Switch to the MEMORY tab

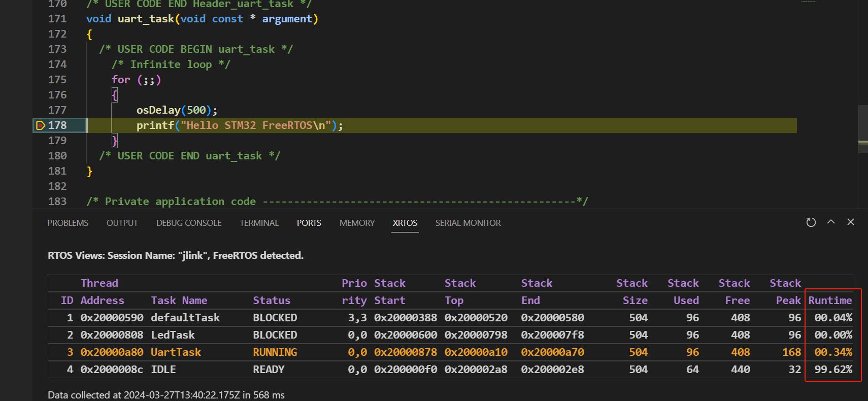coord(357,223)
